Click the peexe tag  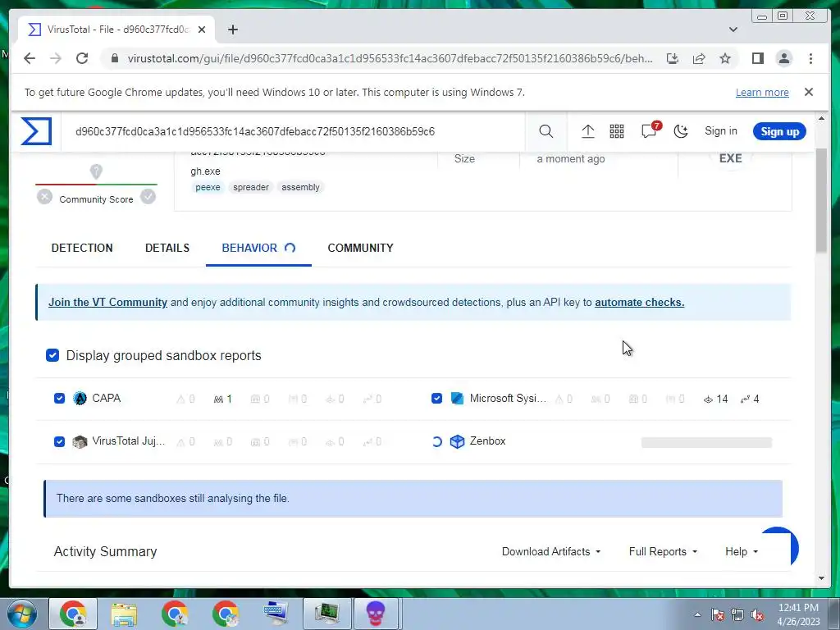coord(208,187)
